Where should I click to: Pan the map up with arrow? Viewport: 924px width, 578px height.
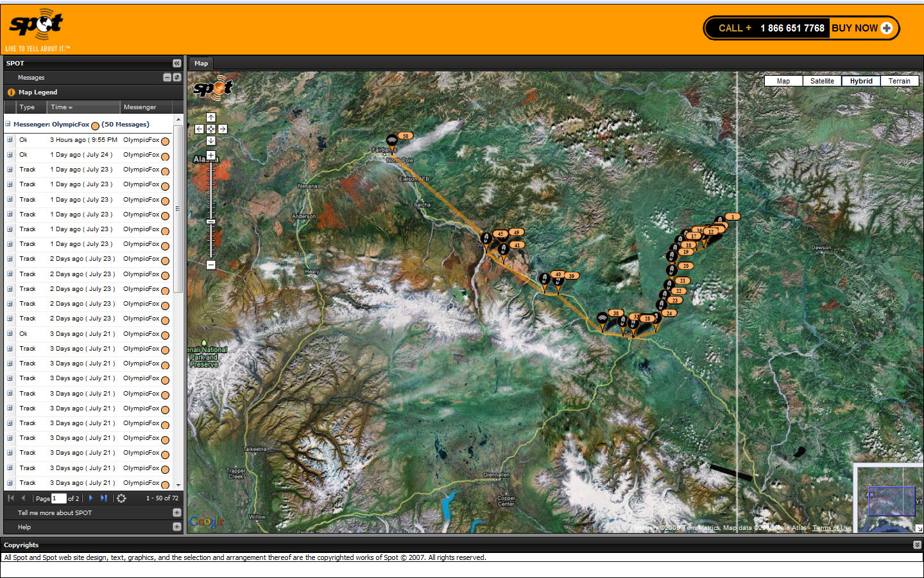point(211,118)
